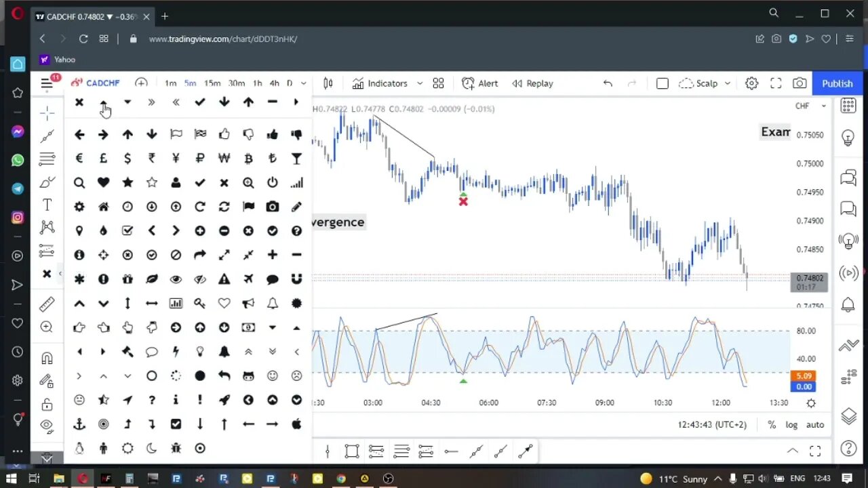Toggle hide all drawings eye icon
This screenshot has width=868, height=488.
point(47,426)
